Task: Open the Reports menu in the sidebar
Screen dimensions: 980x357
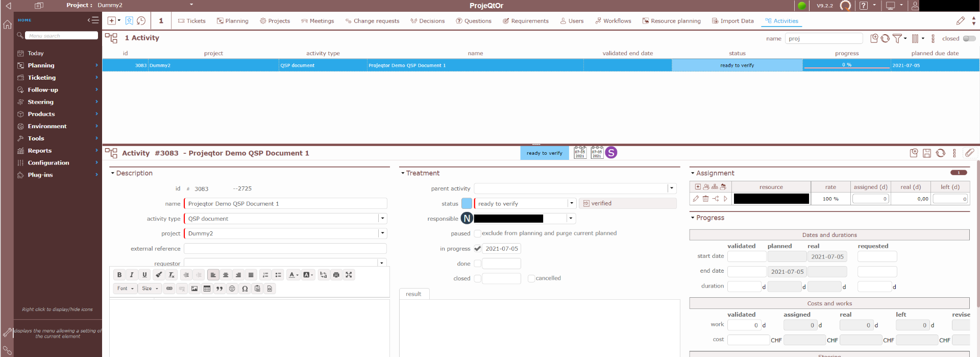Action: [x=40, y=151]
